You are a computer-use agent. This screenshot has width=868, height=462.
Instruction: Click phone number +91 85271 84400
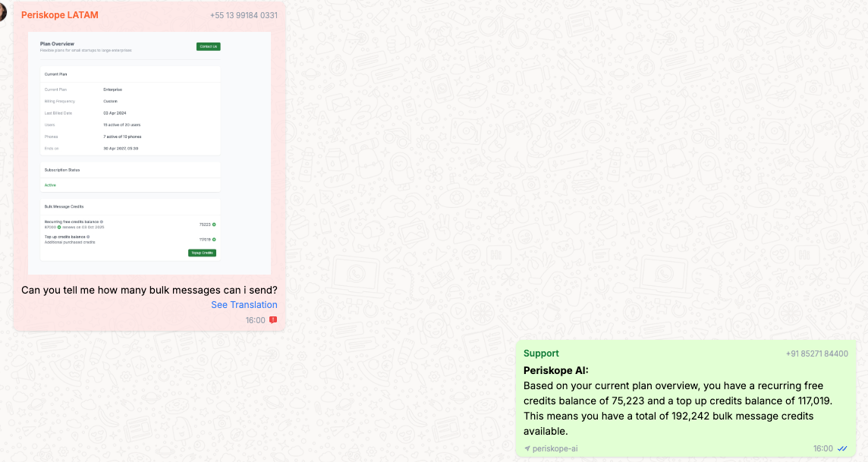(816, 354)
